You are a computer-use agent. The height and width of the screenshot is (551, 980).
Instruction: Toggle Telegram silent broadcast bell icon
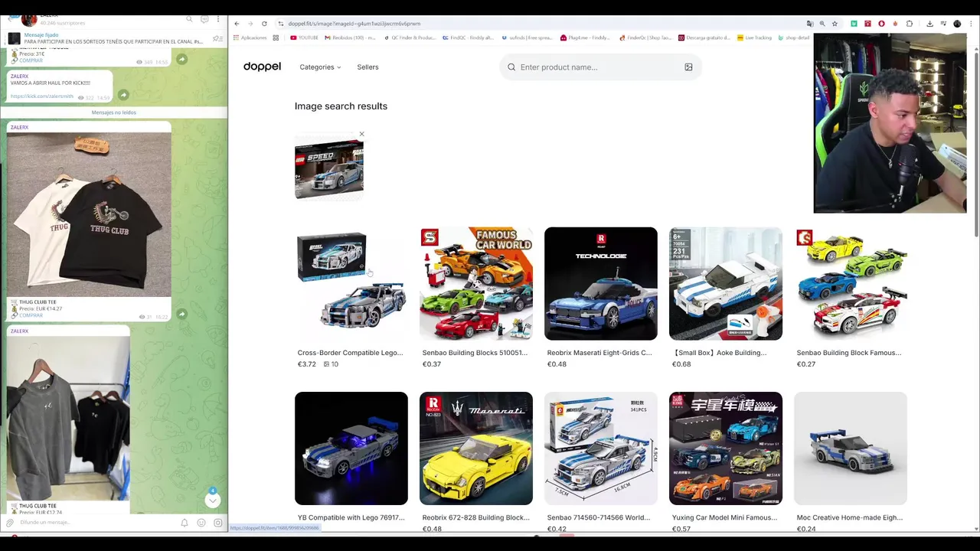185,523
